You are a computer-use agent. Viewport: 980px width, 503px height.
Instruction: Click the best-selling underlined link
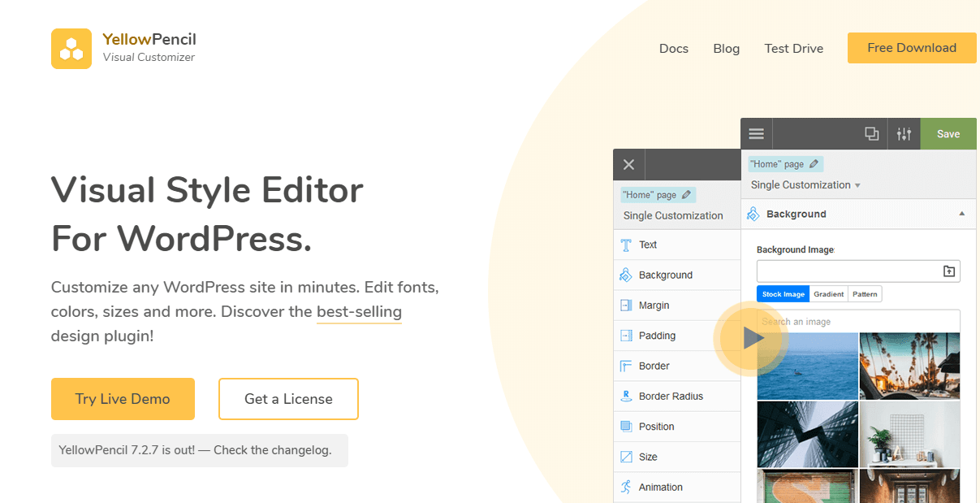(359, 312)
